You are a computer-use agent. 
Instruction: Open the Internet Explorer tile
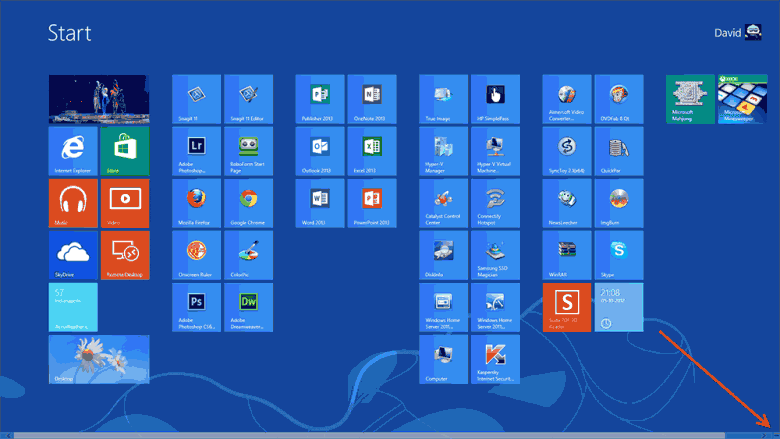[73, 151]
